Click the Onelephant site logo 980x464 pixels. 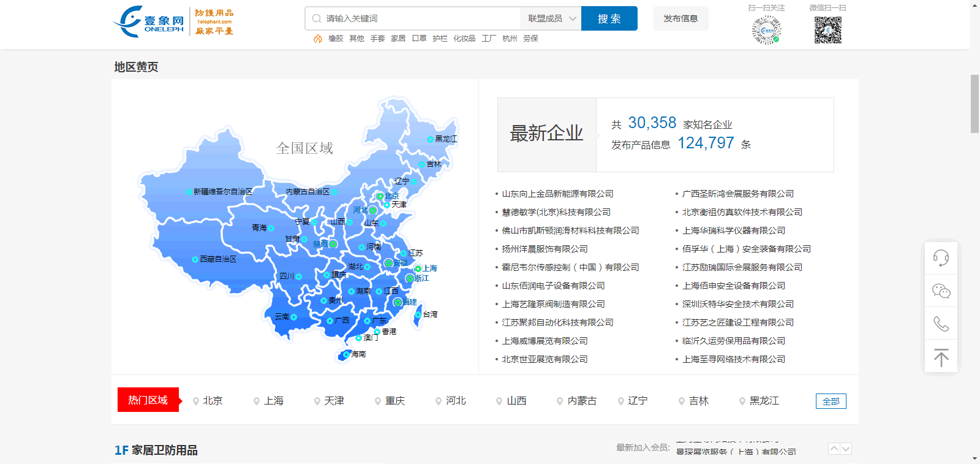tap(149, 22)
